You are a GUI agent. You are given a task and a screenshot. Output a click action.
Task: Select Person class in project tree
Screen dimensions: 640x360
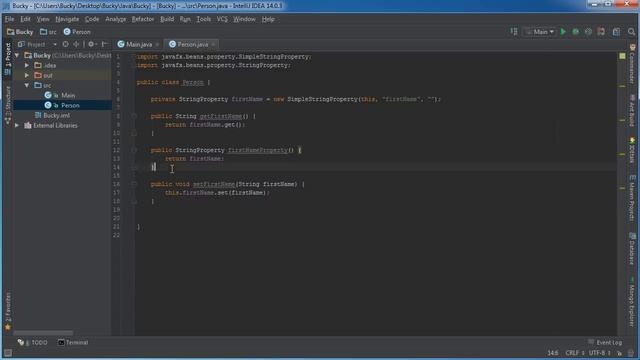(x=63, y=105)
